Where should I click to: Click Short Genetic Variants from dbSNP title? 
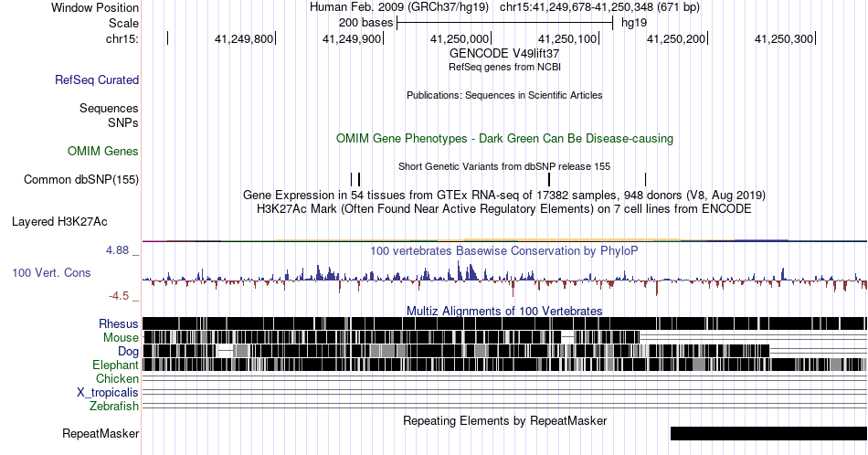point(504,166)
